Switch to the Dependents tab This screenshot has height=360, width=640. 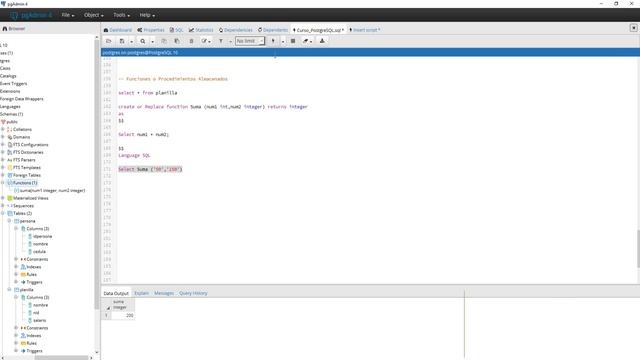tap(273, 30)
